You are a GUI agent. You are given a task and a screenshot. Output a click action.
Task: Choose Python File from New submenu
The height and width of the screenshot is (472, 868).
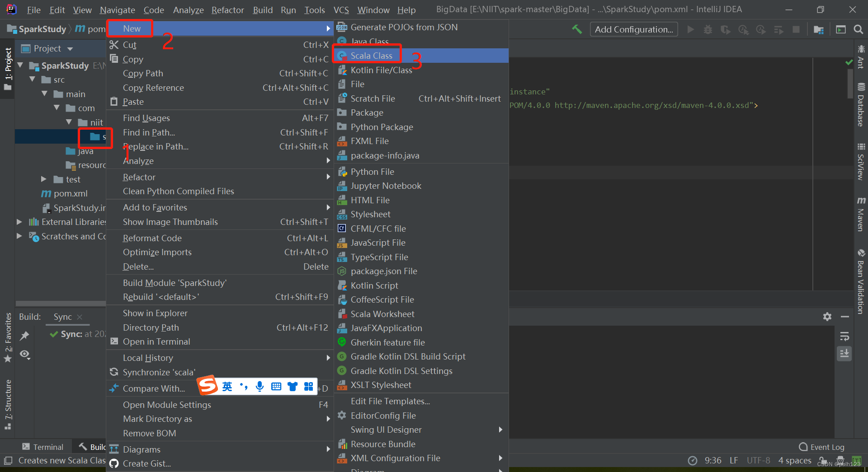(421, 172)
